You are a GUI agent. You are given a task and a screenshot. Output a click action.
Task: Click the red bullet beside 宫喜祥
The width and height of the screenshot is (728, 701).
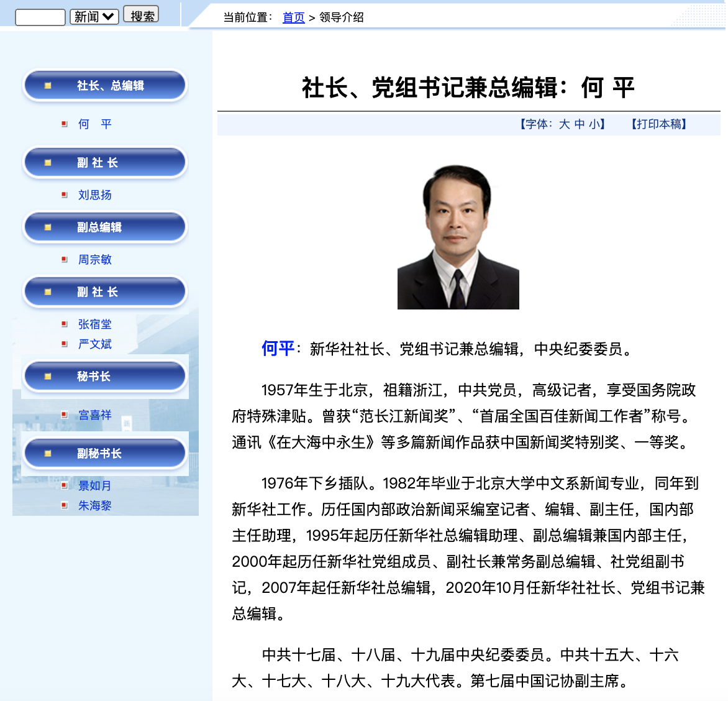[65, 415]
